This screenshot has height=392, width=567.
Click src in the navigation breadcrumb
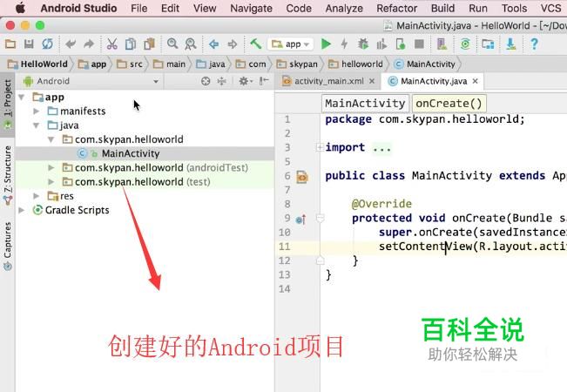click(x=131, y=64)
